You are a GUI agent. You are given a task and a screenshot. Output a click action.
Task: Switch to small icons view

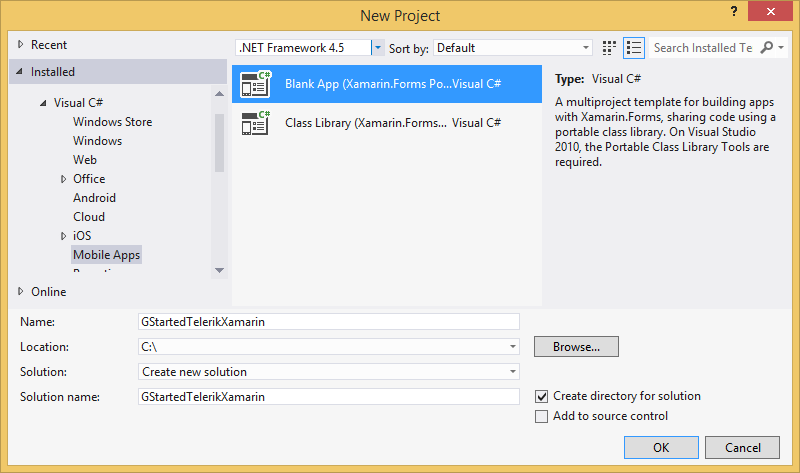[610, 48]
